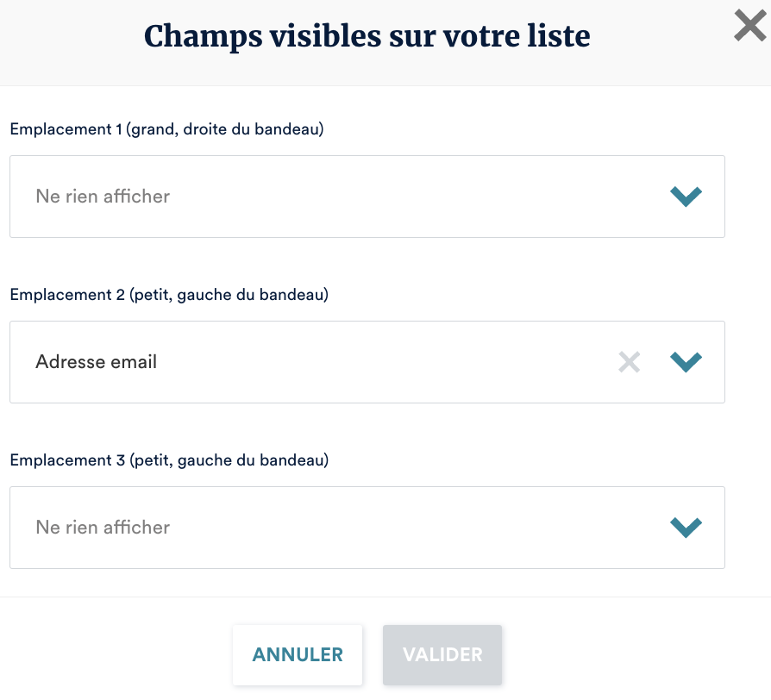
Task: Cancel changes with the ANNULER button
Action: coord(298,654)
